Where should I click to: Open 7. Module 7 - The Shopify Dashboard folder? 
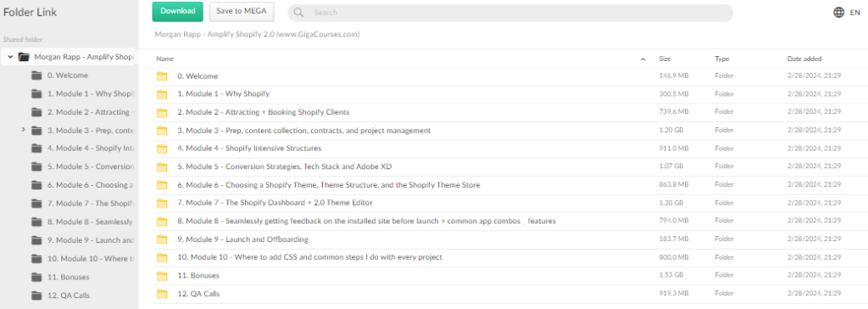[275, 203]
